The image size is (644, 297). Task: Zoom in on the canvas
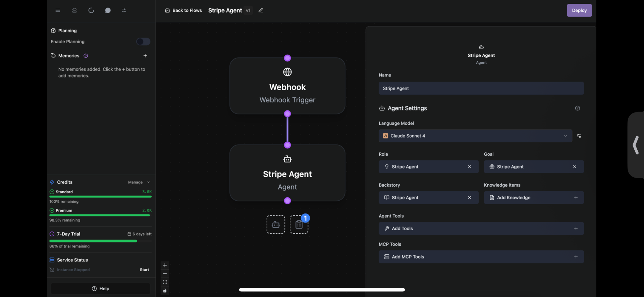[165, 265]
